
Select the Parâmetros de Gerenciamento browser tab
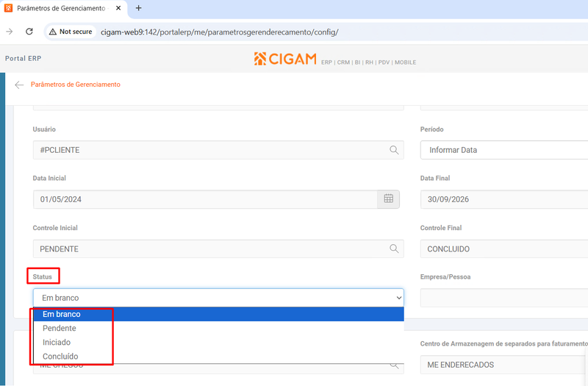pos(64,8)
